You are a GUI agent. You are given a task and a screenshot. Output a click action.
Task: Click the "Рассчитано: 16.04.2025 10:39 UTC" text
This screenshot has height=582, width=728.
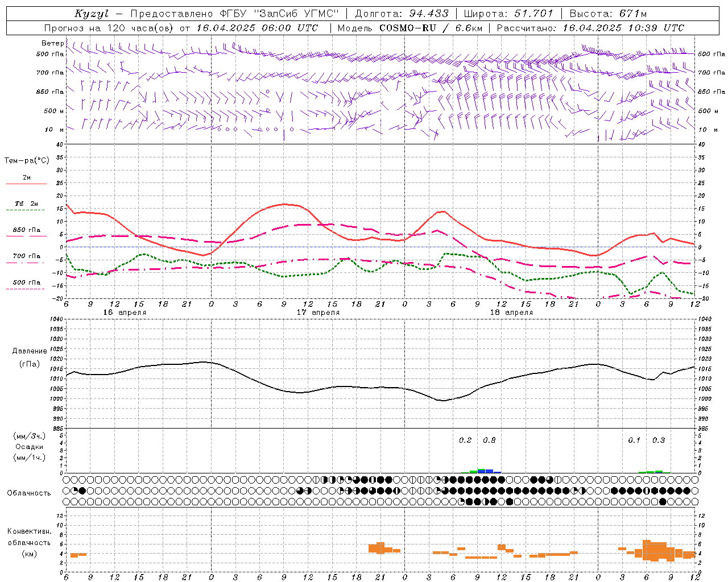(590, 28)
